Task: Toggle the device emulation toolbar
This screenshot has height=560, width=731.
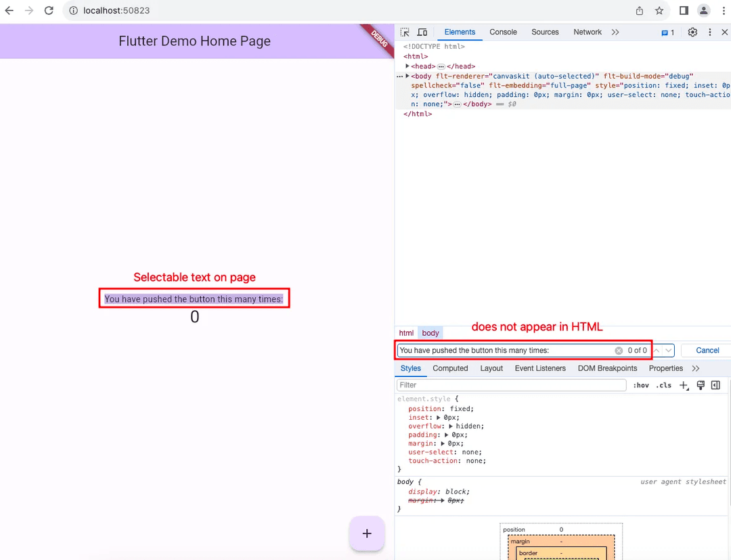Action: (422, 32)
